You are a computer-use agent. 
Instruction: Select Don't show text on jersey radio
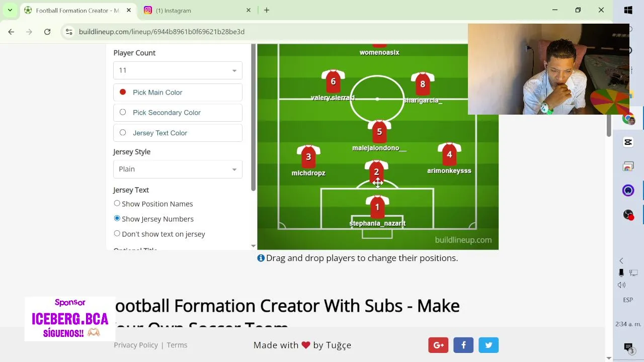[x=117, y=233]
